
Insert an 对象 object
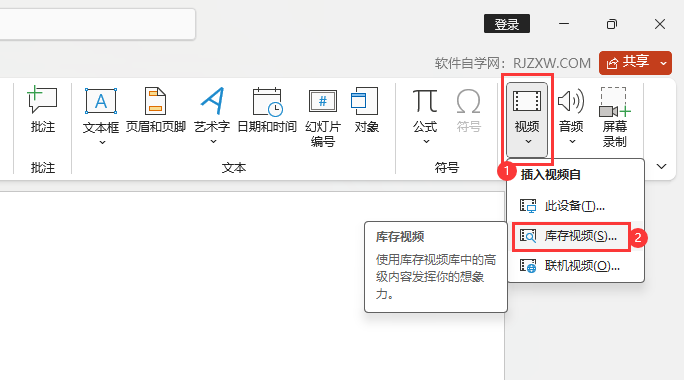[x=366, y=110]
